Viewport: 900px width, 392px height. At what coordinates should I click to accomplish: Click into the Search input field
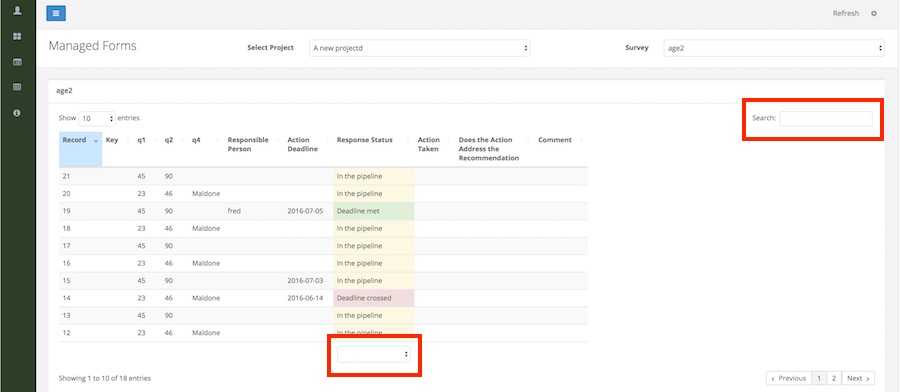[825, 118]
